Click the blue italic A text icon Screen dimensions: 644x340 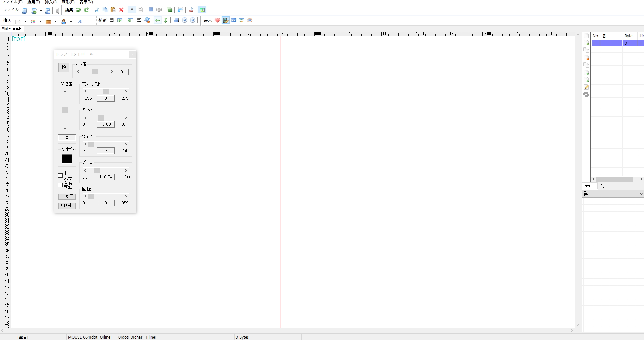point(80,22)
